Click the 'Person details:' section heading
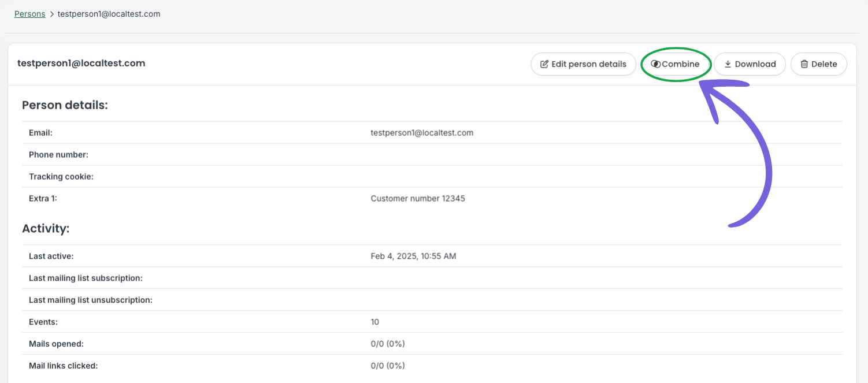Screen dimensions: 868x383 coord(65,105)
